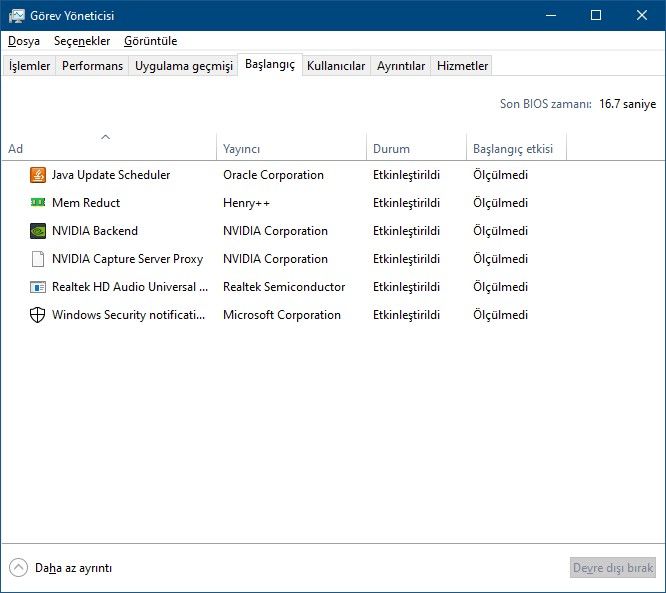
Task: Select the Windows Security notificati... name
Action: pyautogui.click(x=128, y=315)
